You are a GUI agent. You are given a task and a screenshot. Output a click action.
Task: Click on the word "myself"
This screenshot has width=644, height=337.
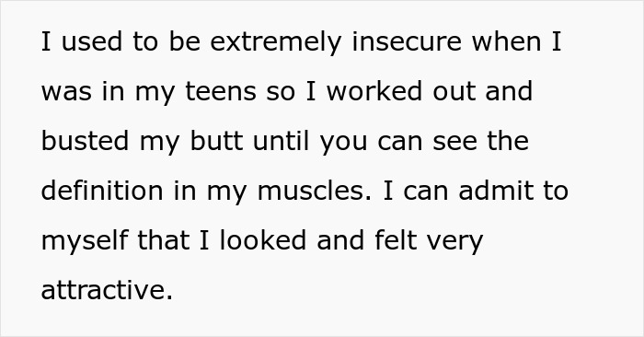[x=85, y=241]
